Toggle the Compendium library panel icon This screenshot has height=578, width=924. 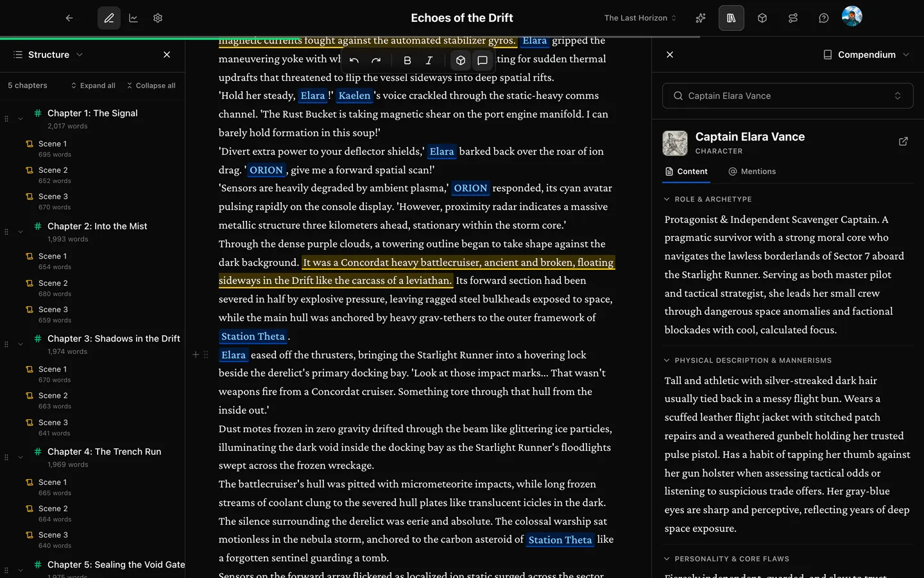click(x=732, y=18)
